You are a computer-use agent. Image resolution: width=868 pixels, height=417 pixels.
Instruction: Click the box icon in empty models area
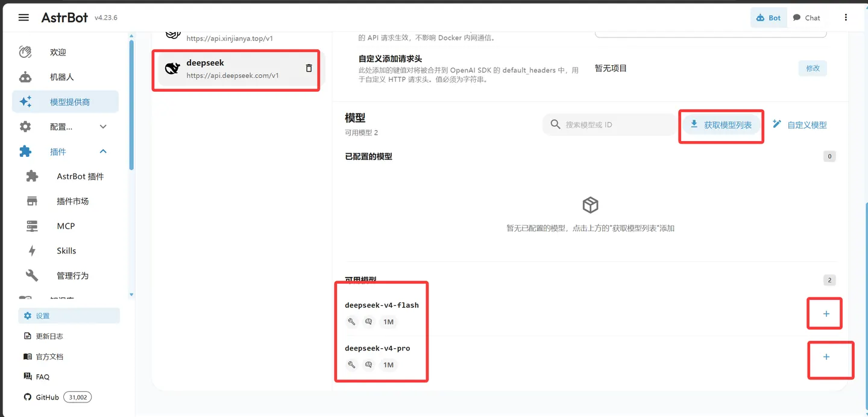click(590, 205)
